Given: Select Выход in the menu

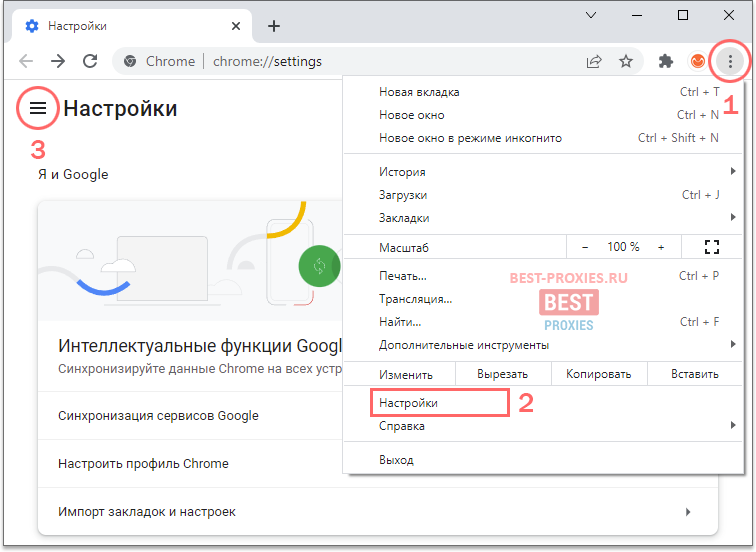Looking at the screenshot, I should [543, 460].
